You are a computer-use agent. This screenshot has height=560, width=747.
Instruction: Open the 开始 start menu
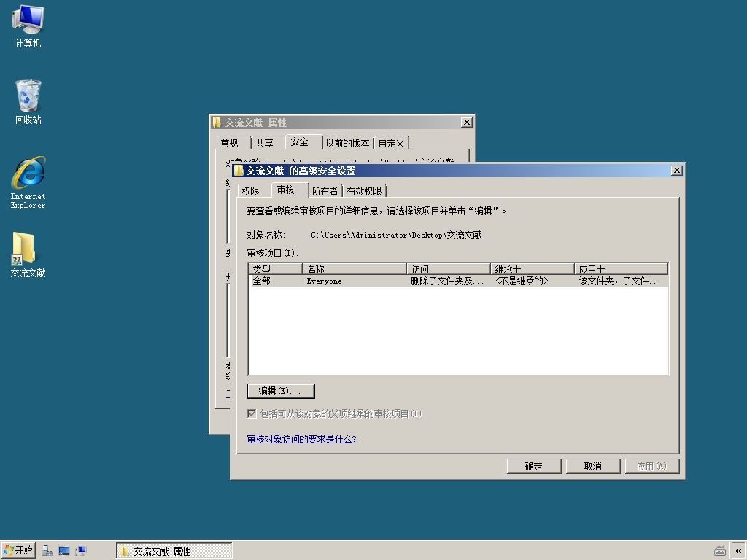point(18,551)
